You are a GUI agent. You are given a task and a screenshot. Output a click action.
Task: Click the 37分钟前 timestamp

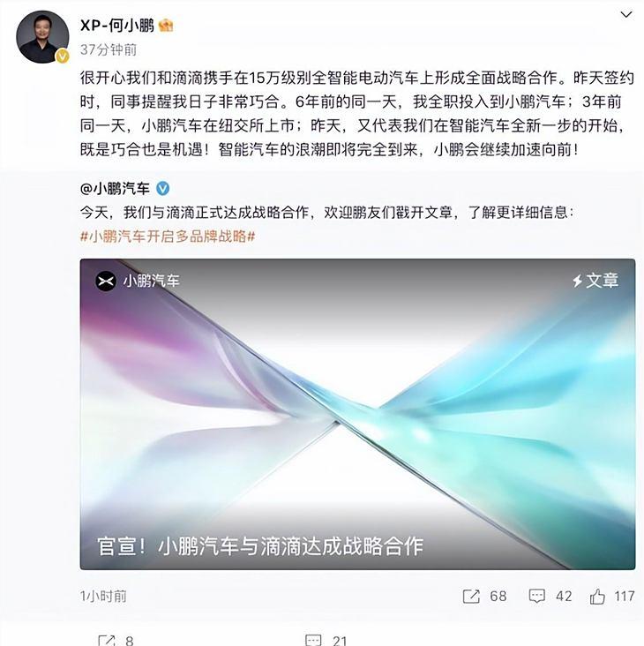[109, 49]
